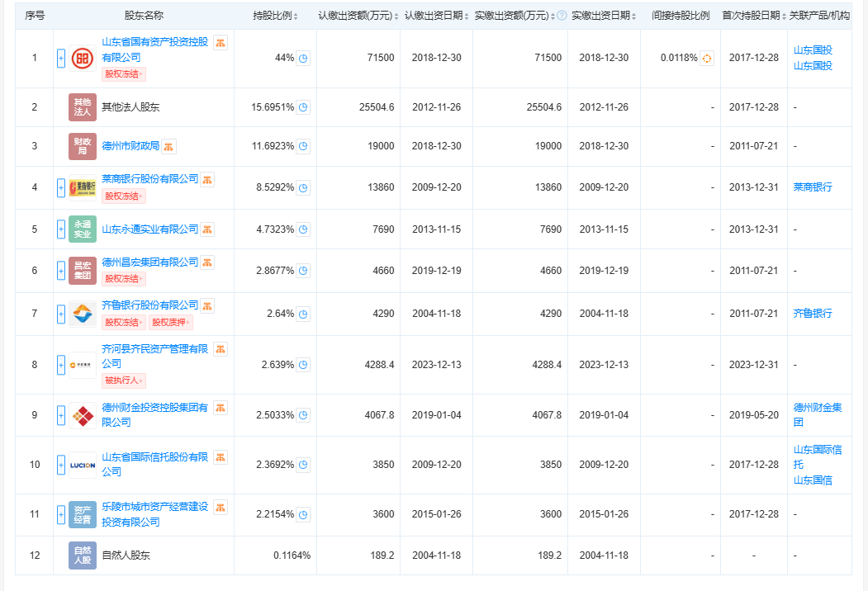Open 德州财金投资控股集团有限公司 link
This screenshot has height=591, width=868.
pyautogui.click(x=155, y=415)
